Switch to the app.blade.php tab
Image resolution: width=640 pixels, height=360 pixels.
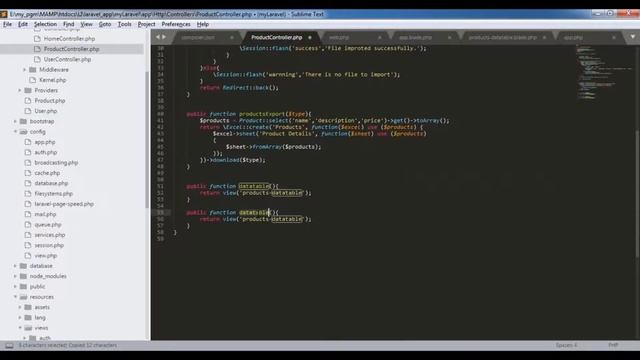(x=416, y=38)
